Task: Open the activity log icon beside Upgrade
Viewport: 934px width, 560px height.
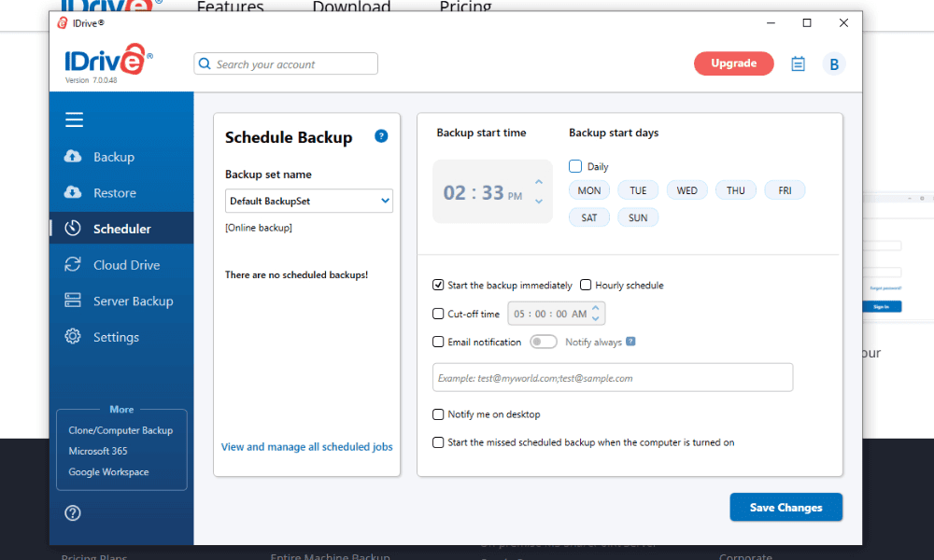Action: 798,63
